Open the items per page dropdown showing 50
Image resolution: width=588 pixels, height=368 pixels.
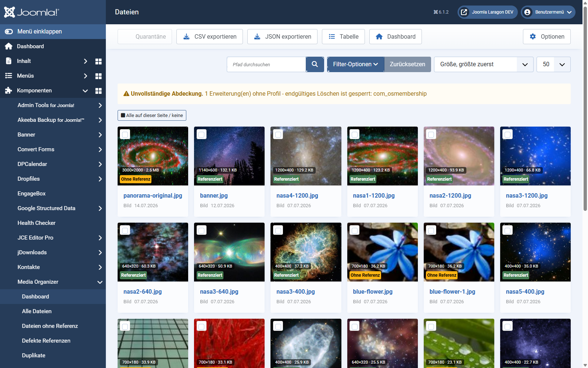point(553,64)
